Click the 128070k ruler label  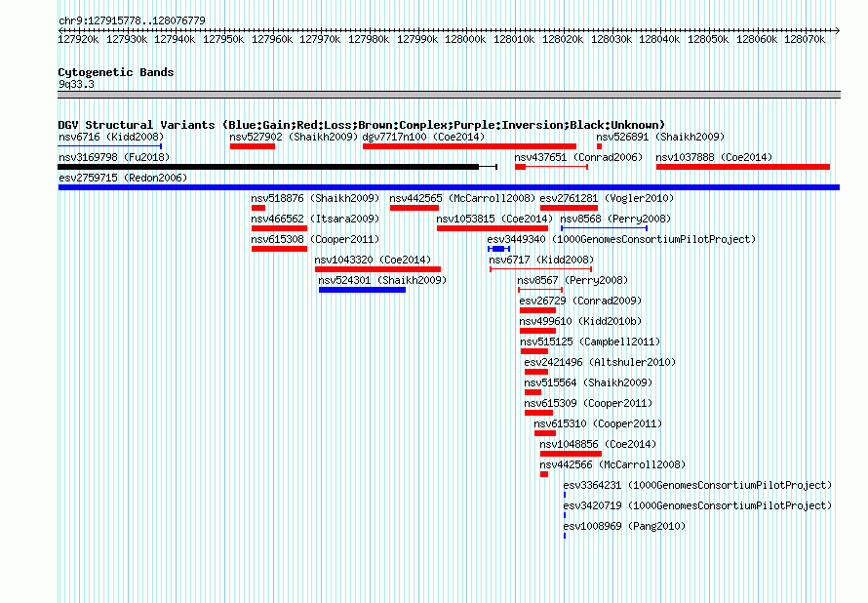(805, 39)
